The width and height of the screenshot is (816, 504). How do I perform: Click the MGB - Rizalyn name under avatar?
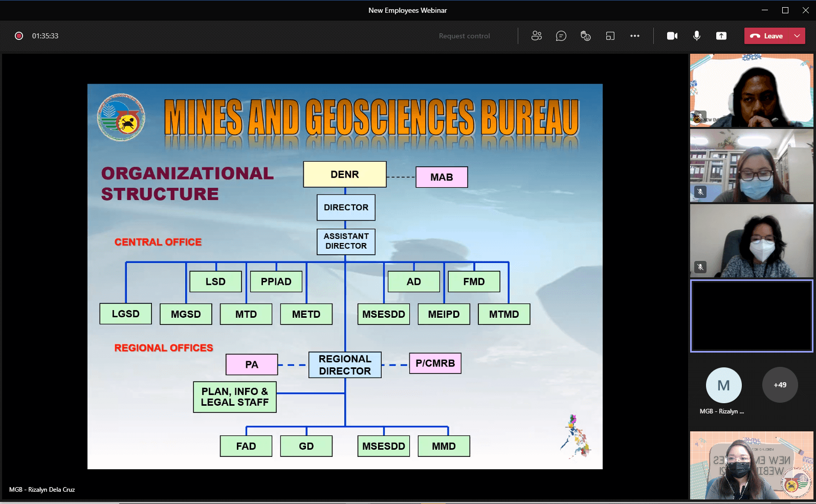click(722, 411)
